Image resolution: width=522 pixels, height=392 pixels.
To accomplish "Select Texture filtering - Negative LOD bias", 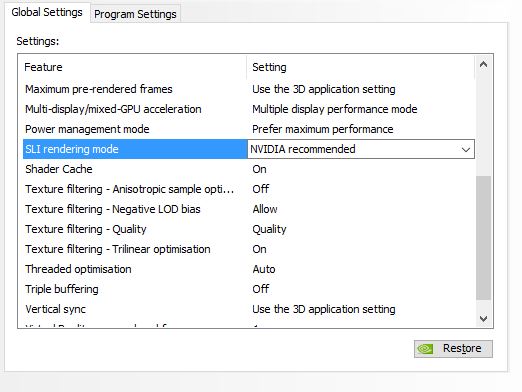I will 113,209.
